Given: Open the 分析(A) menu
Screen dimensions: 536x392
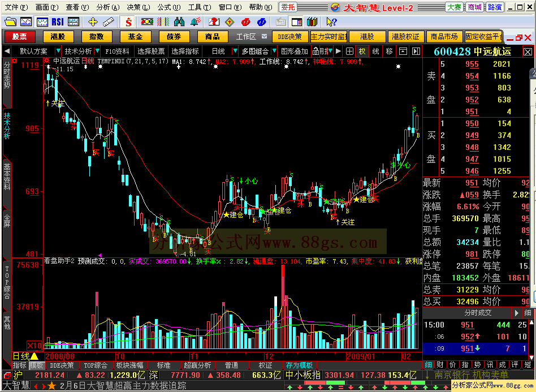Looking at the screenshot, I should pyautogui.click(x=108, y=7).
